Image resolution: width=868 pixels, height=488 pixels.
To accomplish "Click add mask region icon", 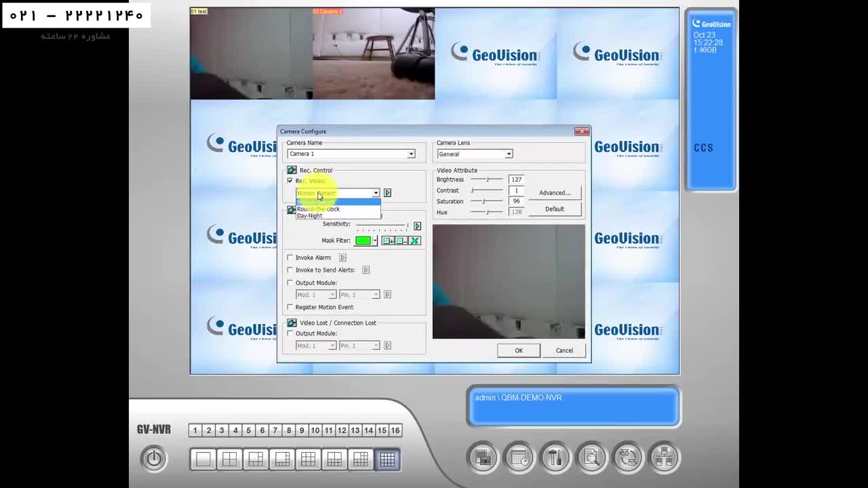I will tap(388, 241).
